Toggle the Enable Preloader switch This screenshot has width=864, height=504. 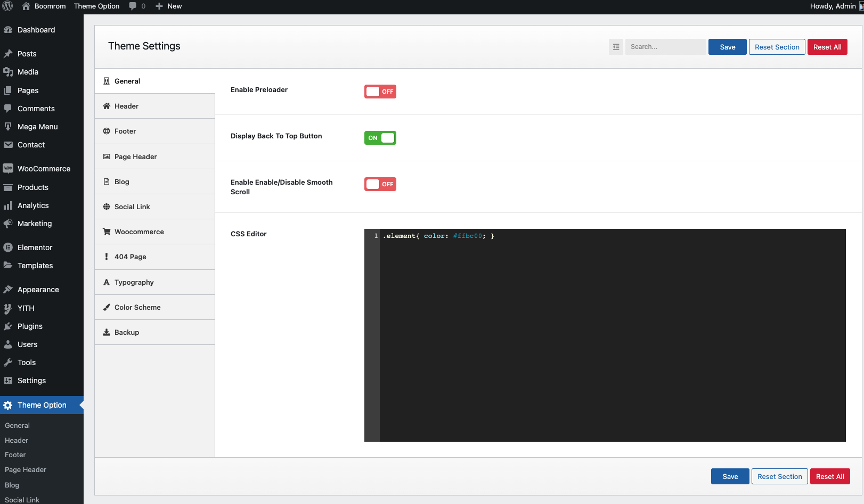click(380, 92)
